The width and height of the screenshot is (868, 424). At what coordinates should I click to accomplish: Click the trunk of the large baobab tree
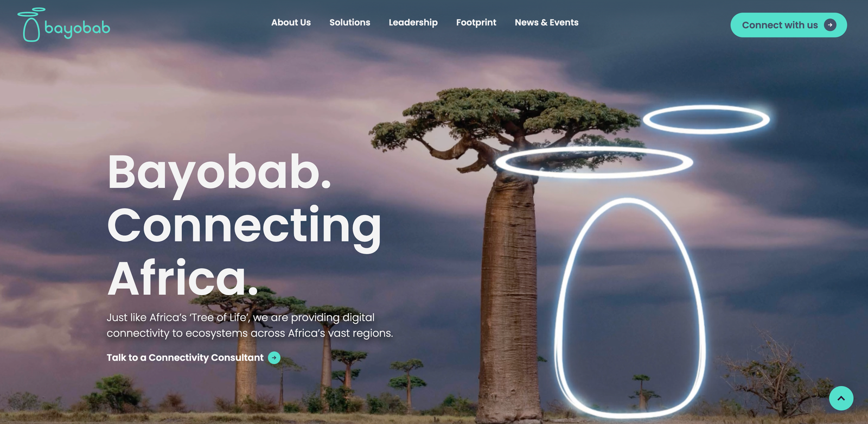coord(508,293)
